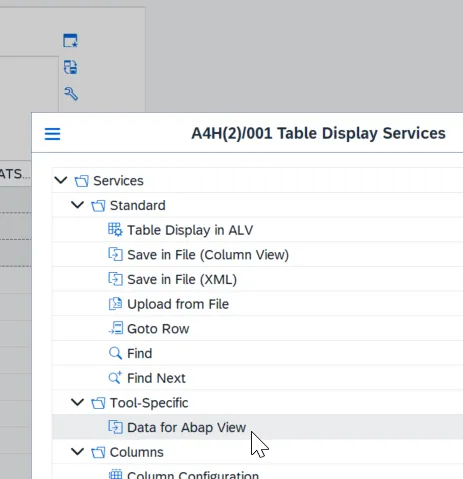The height and width of the screenshot is (479, 463).
Task: Open the hamburger menu in Table Display Services
Action: point(53,134)
